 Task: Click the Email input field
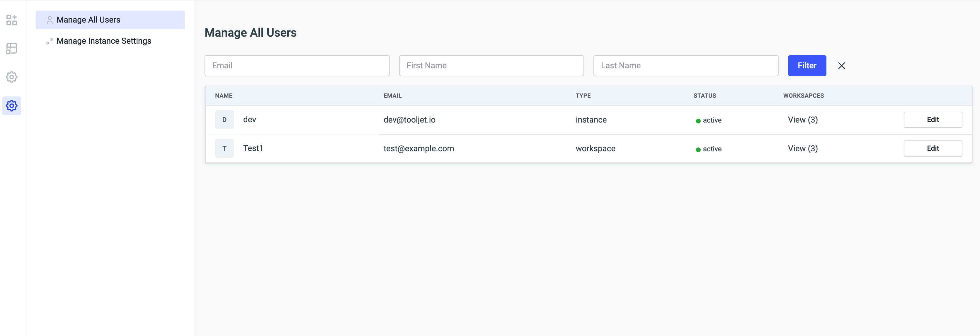(297, 66)
